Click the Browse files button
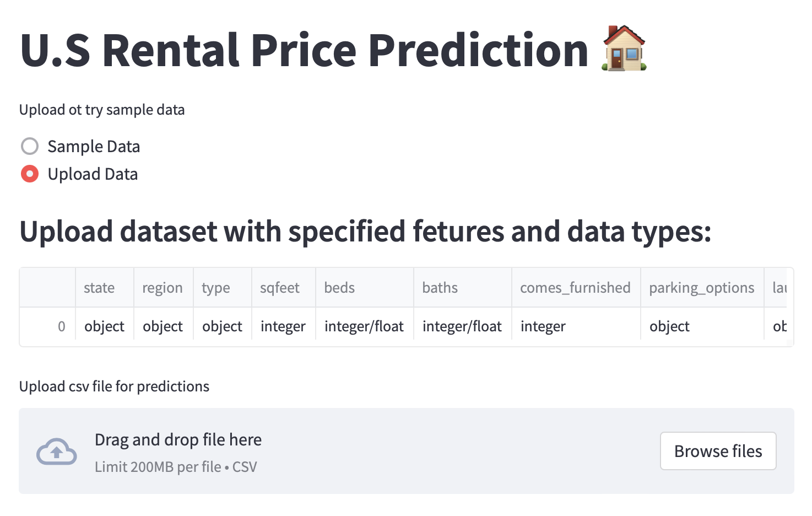Image resolution: width=812 pixels, height=516 pixels. pyautogui.click(x=718, y=451)
